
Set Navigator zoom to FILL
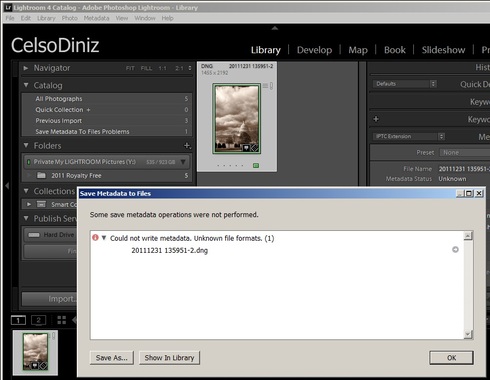tap(146, 68)
